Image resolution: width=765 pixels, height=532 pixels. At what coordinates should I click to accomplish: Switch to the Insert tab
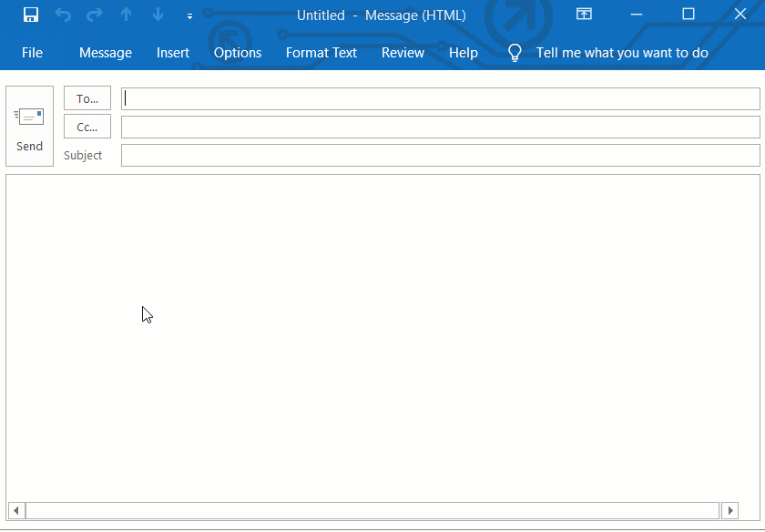click(x=173, y=53)
